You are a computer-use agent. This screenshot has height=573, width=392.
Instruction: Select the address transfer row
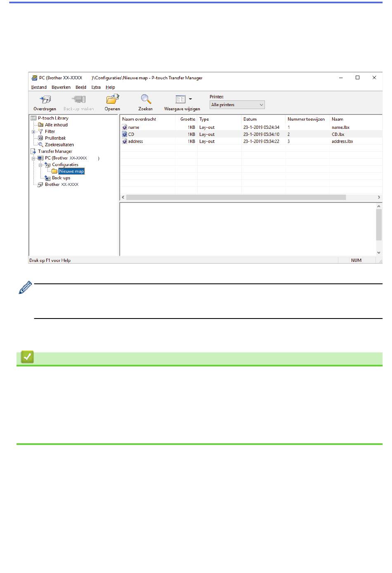coord(251,141)
